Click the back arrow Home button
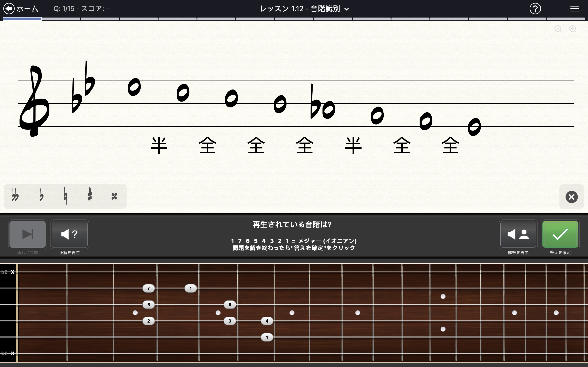Image resolution: width=588 pixels, height=367 pixels. coord(9,9)
